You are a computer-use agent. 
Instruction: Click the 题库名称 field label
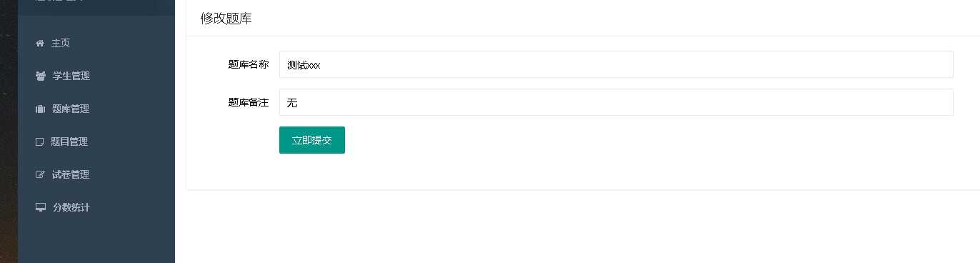(249, 64)
